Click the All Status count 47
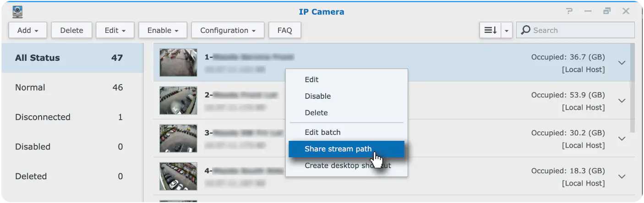 [117, 58]
